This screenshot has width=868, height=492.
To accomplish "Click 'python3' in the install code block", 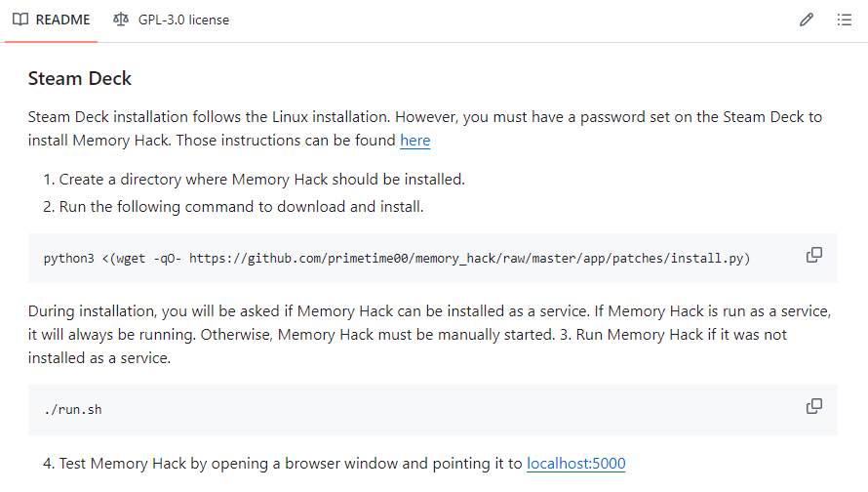I will tap(69, 259).
